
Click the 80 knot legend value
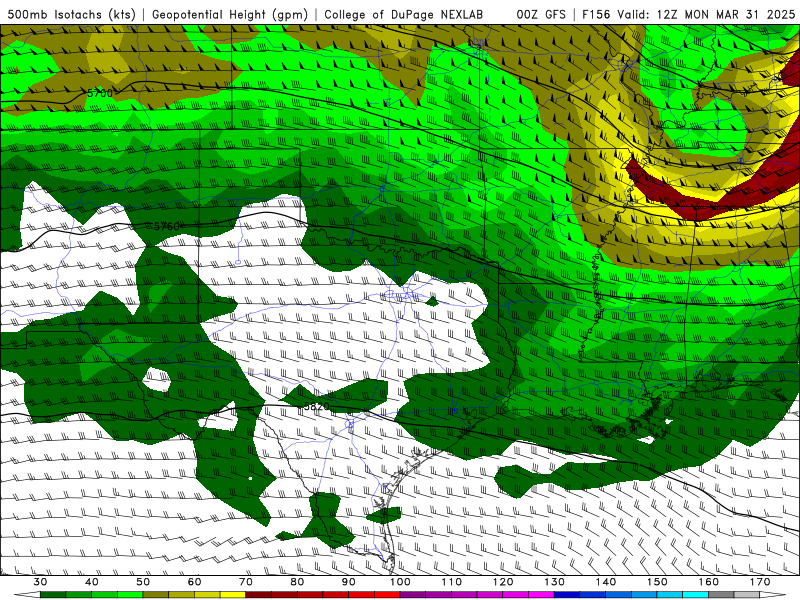pyautogui.click(x=297, y=582)
